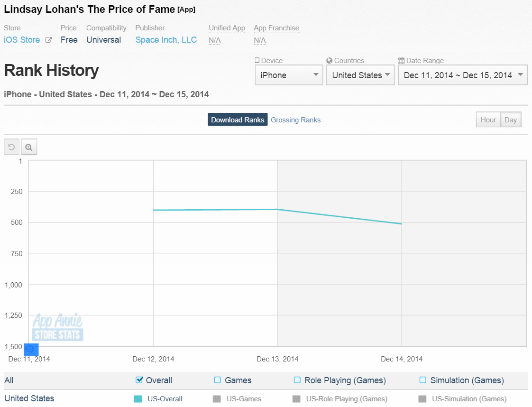Viewport: 532px width, 407px height.
Task: Tick the Simulation (Games) checkbox
Action: click(x=423, y=380)
